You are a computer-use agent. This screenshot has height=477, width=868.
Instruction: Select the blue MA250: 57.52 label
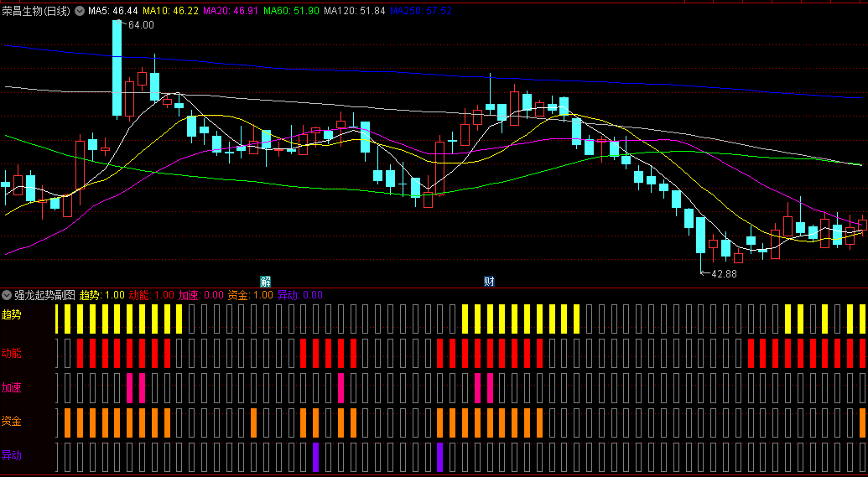point(421,11)
